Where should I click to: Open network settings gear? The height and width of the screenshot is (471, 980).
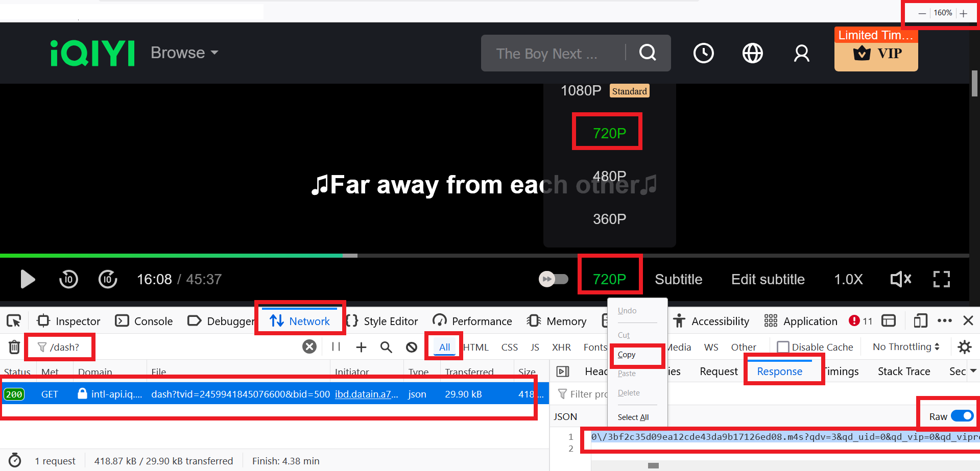coord(964,347)
